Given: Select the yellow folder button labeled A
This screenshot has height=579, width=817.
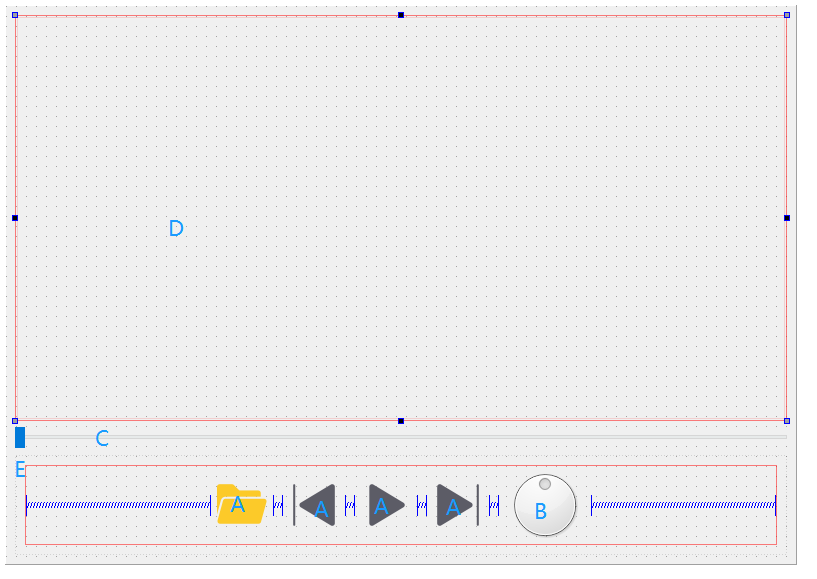Looking at the screenshot, I should point(238,505).
